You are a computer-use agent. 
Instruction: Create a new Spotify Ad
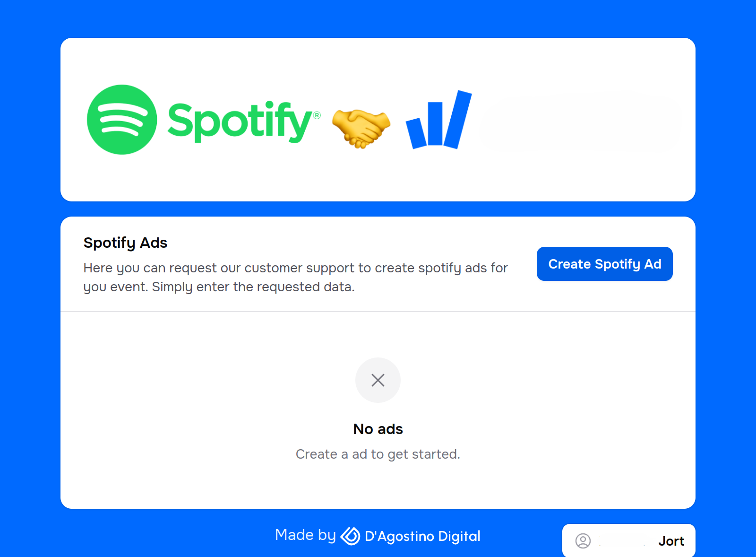[605, 264]
